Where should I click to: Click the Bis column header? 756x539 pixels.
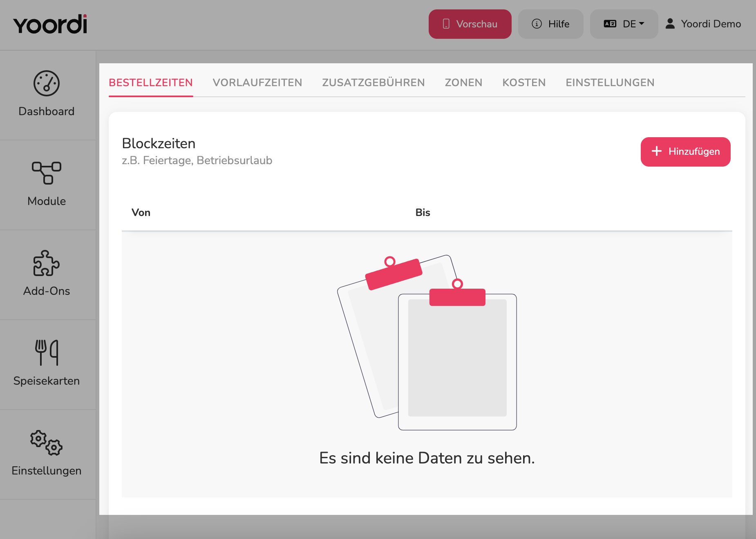(423, 212)
